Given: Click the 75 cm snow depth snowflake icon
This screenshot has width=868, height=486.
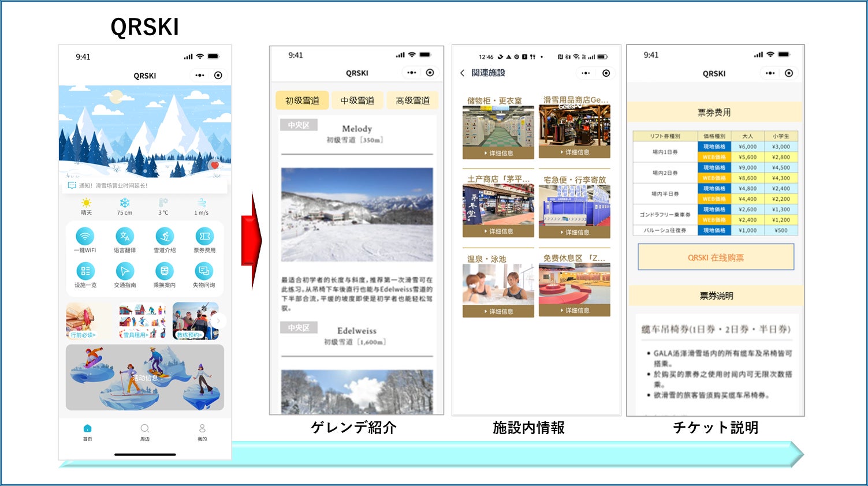Looking at the screenshot, I should 125,203.
